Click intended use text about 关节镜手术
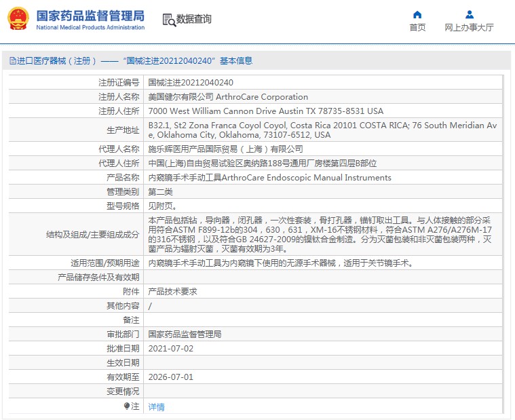Image resolution: width=515 pixels, height=420 pixels. point(280,263)
